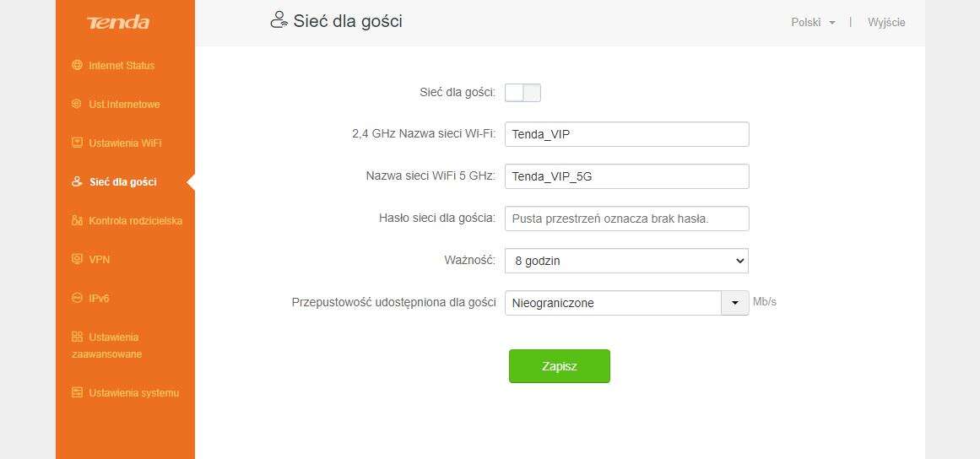Click the Ustawienia WiFi sidebar icon

[78, 143]
